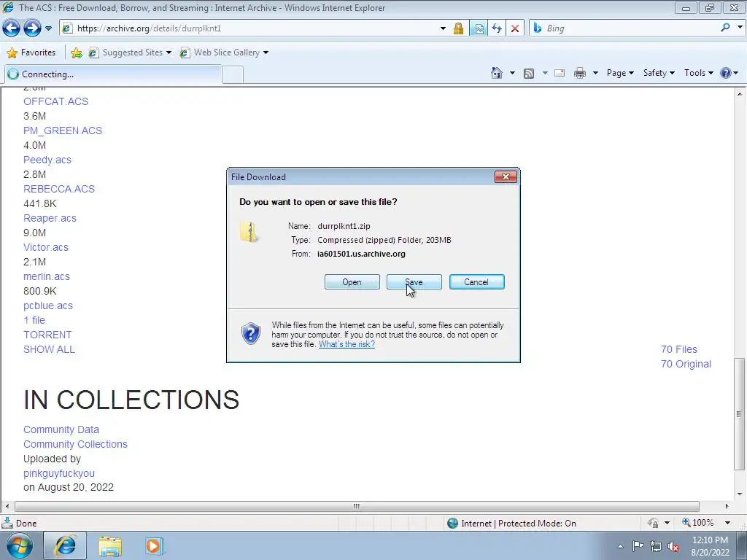Open the Community Collections link
Viewport: 747px width, 560px height.
tap(75, 444)
